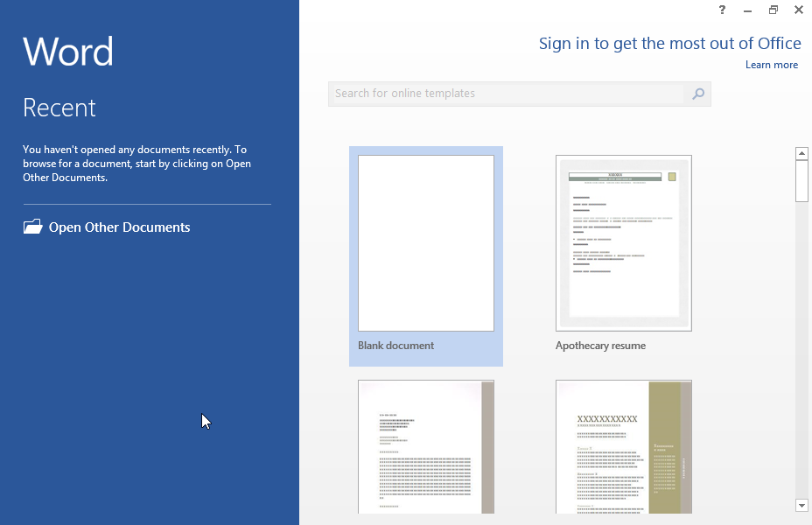Open the Learn more link
Screen dimensions: 812x525
tap(772, 65)
